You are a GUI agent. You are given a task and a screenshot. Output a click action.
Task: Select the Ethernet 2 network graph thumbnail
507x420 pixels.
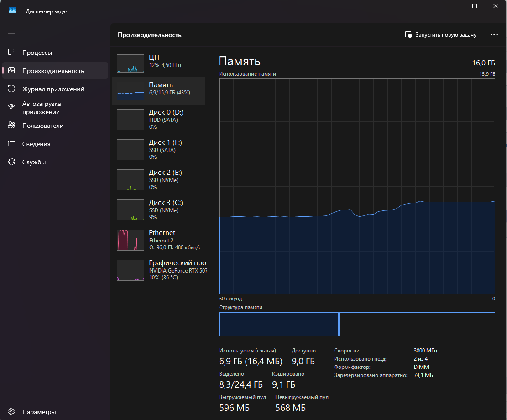coord(130,240)
